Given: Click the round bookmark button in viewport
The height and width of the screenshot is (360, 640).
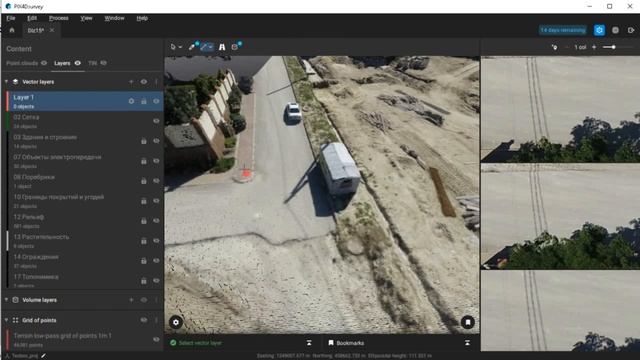Looking at the screenshot, I should click(x=468, y=322).
